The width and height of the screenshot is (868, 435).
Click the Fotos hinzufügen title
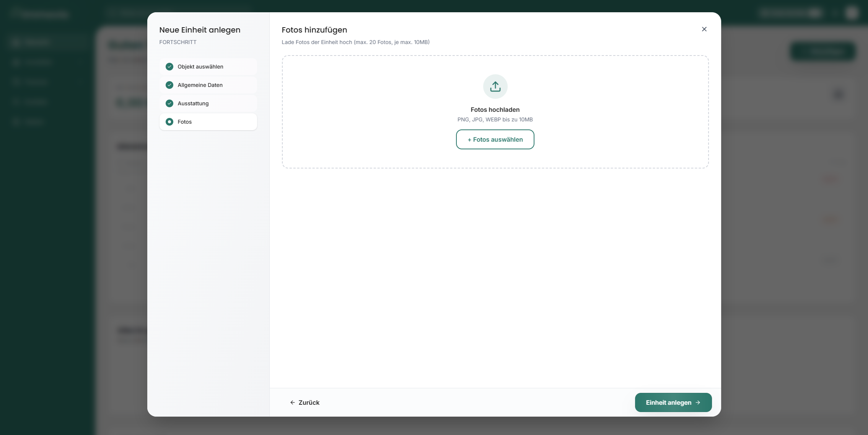point(314,30)
